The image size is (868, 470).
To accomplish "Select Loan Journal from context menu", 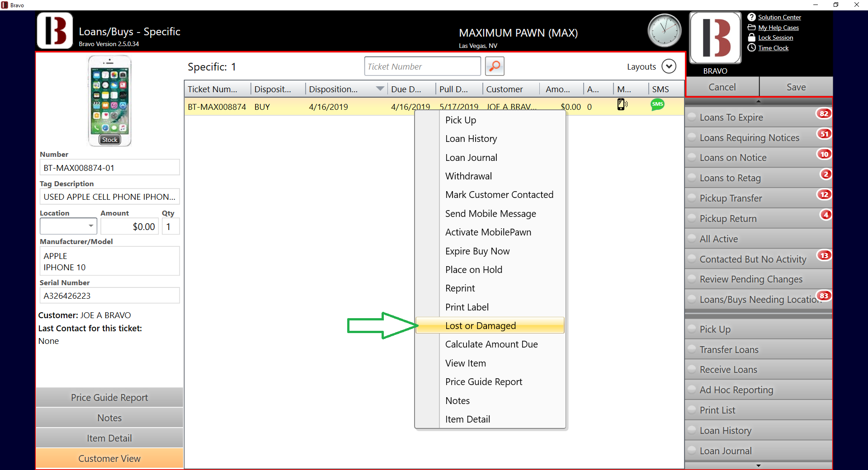I will pyautogui.click(x=490, y=158).
